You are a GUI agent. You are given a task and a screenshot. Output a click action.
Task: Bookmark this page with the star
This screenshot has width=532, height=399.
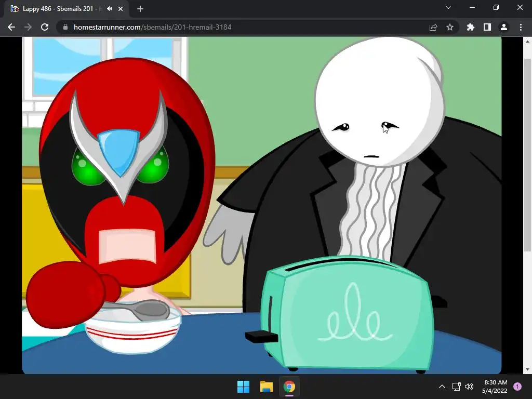coord(450,27)
